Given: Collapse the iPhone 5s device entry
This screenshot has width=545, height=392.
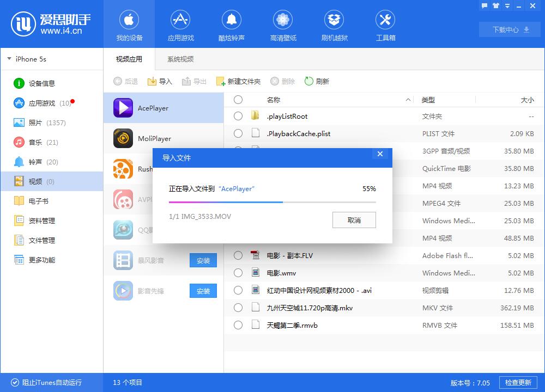Looking at the screenshot, I should point(9,59).
